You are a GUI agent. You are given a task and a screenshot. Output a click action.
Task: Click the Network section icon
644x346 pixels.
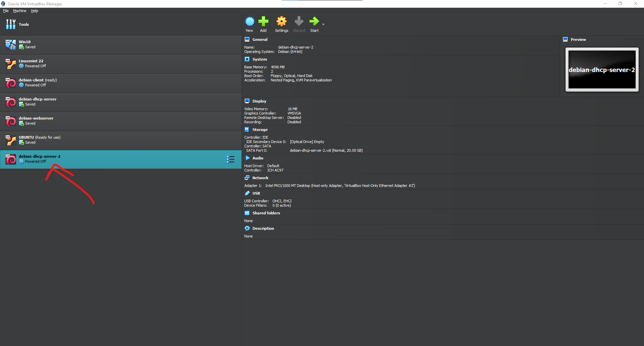point(247,178)
